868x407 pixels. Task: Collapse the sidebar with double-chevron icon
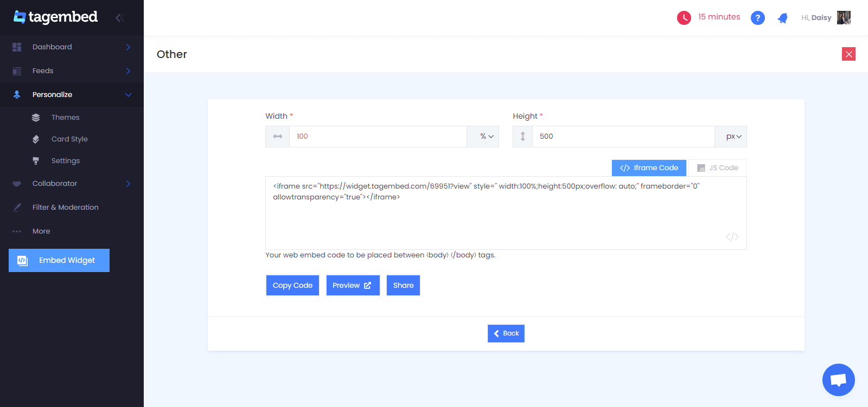120,18
